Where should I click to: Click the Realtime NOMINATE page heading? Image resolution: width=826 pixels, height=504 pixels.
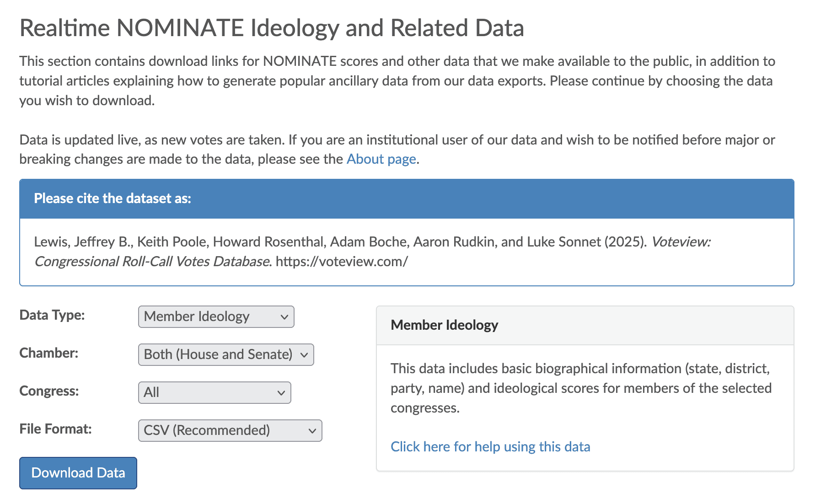[x=272, y=28]
